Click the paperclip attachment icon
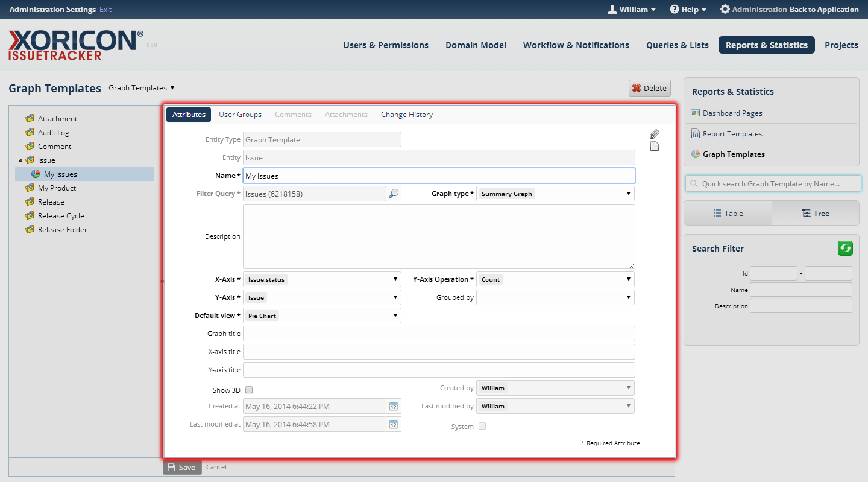 (x=654, y=134)
